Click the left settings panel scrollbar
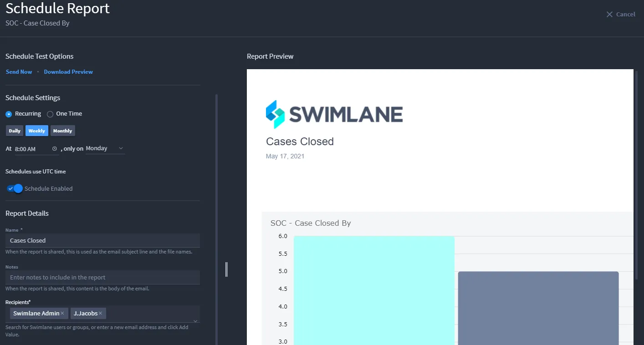This screenshot has height=345, width=644. tap(217, 219)
